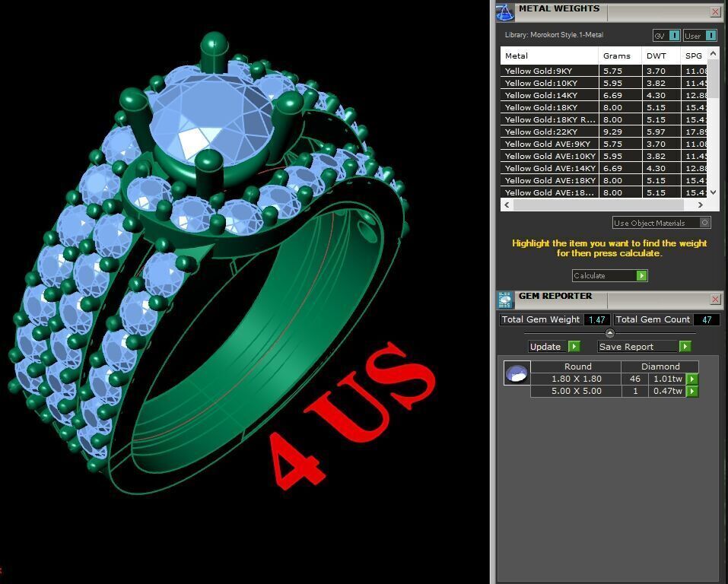Click green arrow on 5.00 X 5.00 row
This screenshot has width=728, height=584.
(692, 391)
